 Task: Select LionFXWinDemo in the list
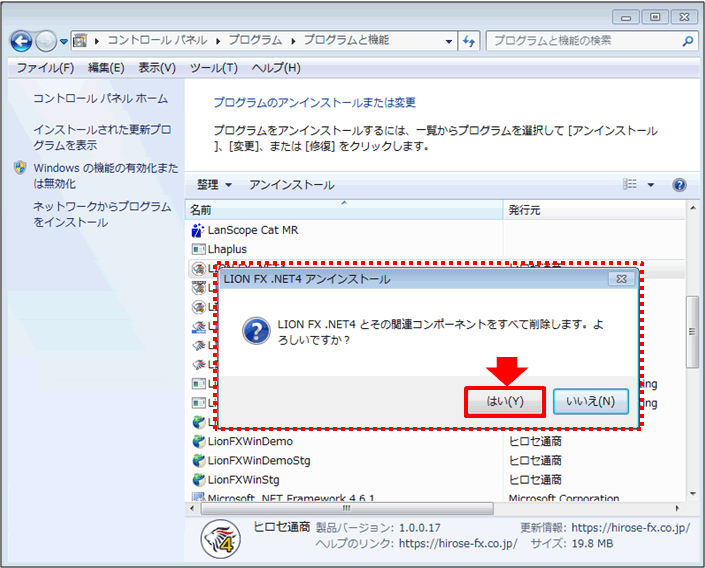pyautogui.click(x=250, y=442)
